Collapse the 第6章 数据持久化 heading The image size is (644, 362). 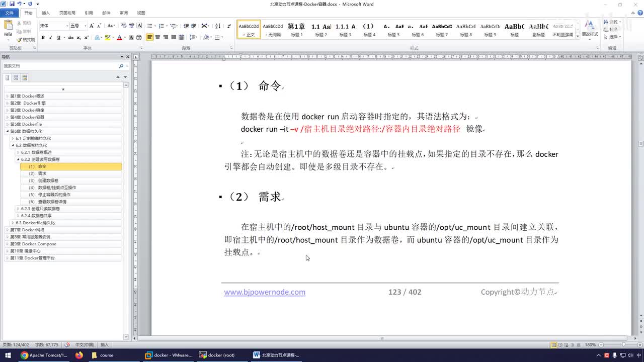click(x=8, y=131)
